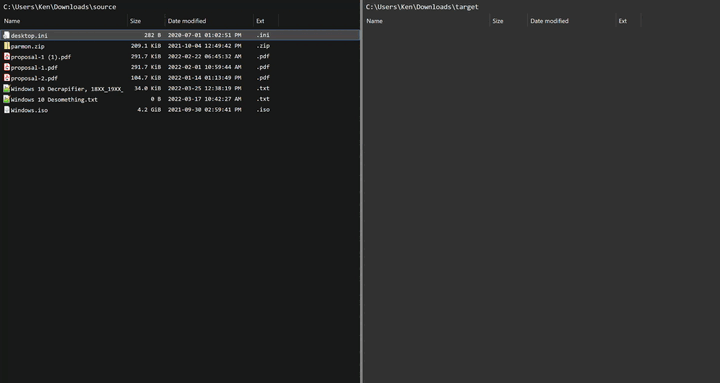Image resolution: width=720 pixels, height=383 pixels.
Task: Sort target pane by Size column
Action: (498, 21)
